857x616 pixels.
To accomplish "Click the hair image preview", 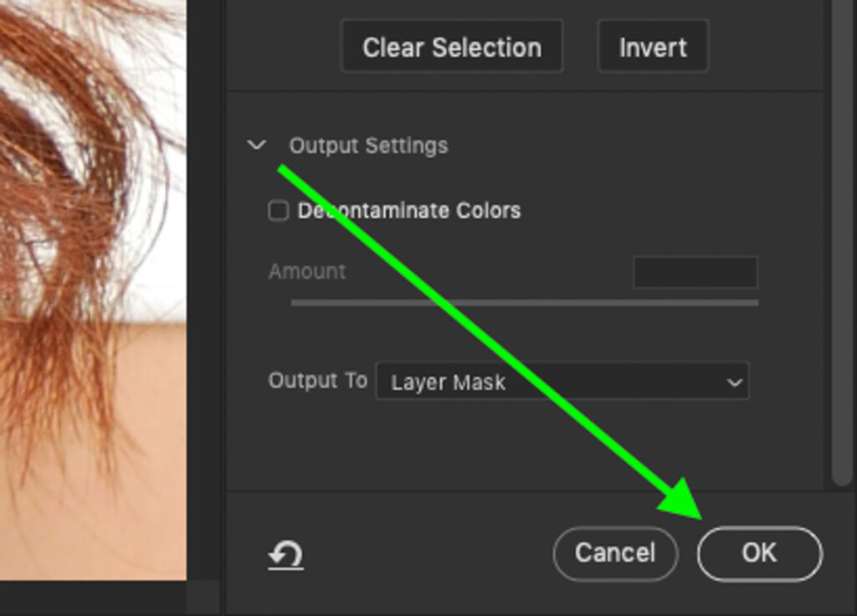I will tap(93, 290).
